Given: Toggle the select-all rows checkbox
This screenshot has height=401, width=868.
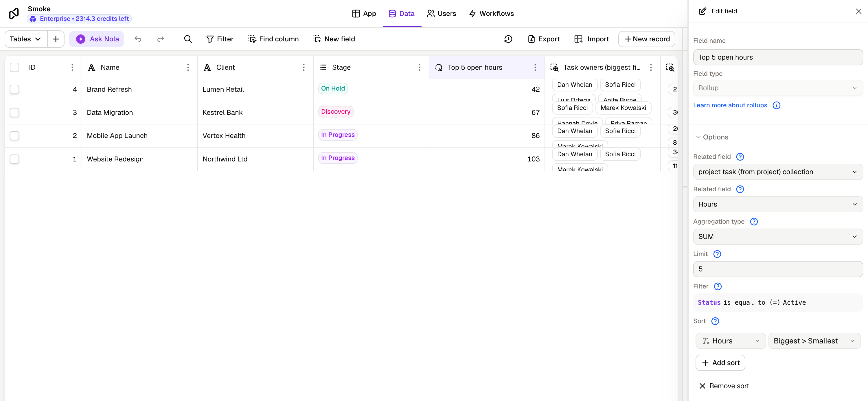Looking at the screenshot, I should coord(14,67).
